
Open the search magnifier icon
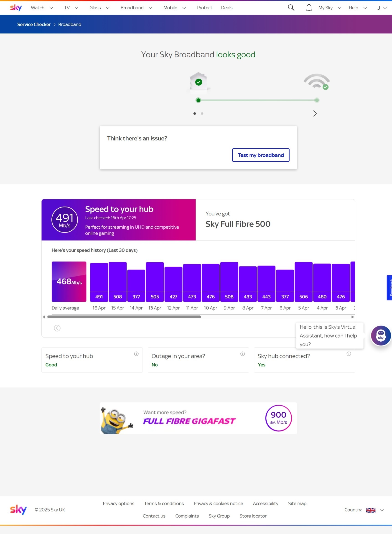point(291,8)
